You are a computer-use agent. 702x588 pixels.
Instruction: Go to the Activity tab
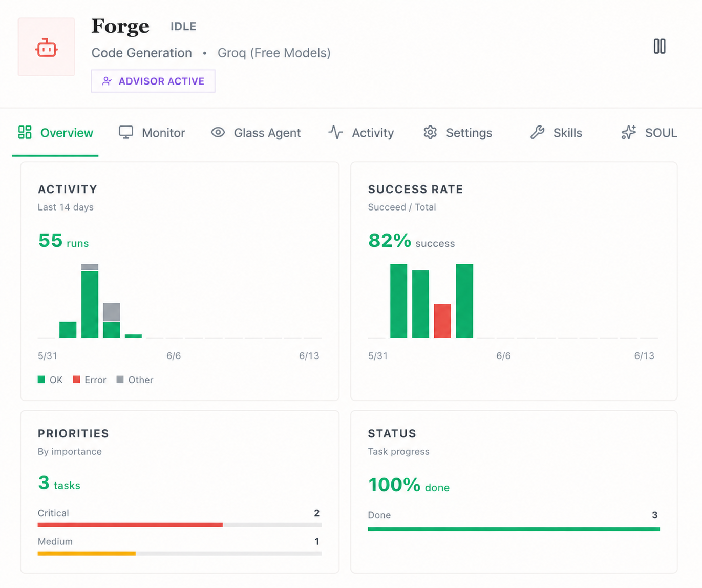pyautogui.click(x=361, y=133)
